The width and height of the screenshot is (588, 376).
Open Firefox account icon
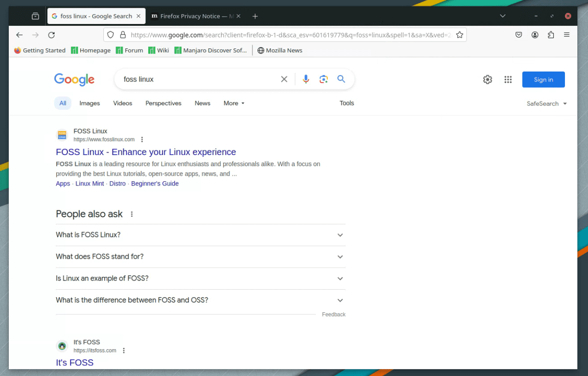(535, 35)
